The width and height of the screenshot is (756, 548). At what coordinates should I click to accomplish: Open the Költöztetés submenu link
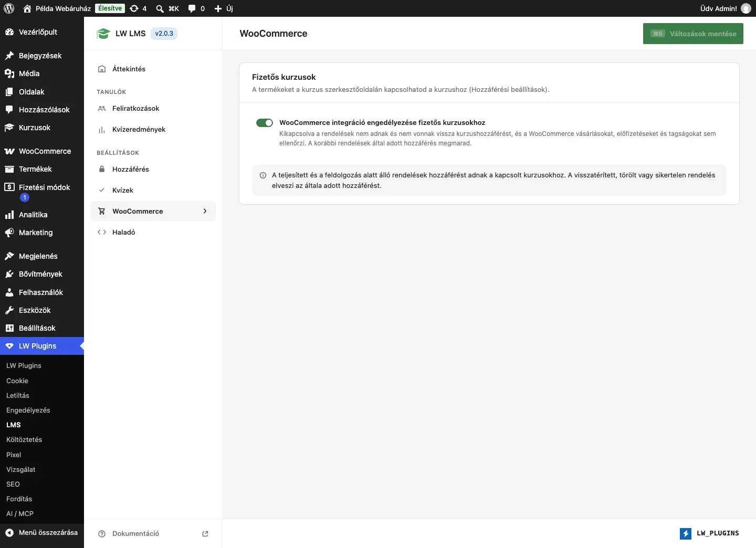[24, 440]
